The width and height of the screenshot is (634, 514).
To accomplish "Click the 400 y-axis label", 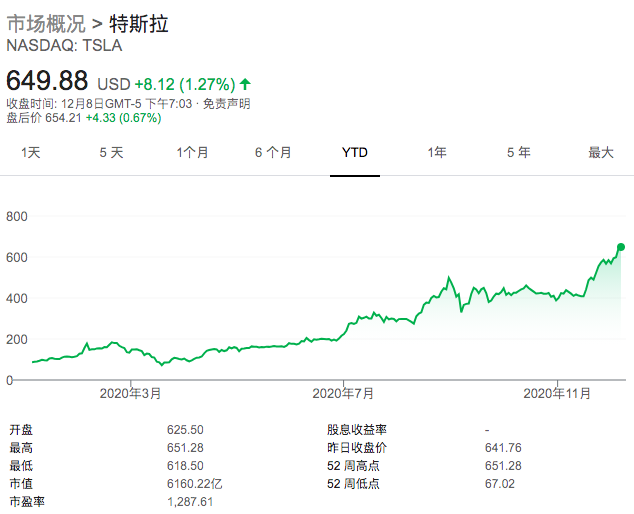I will click(x=17, y=298).
